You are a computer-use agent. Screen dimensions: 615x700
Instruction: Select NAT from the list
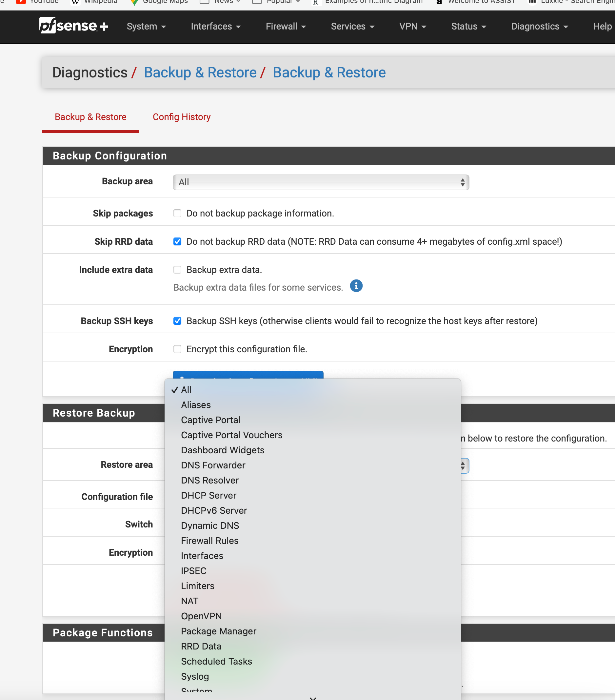312,601
